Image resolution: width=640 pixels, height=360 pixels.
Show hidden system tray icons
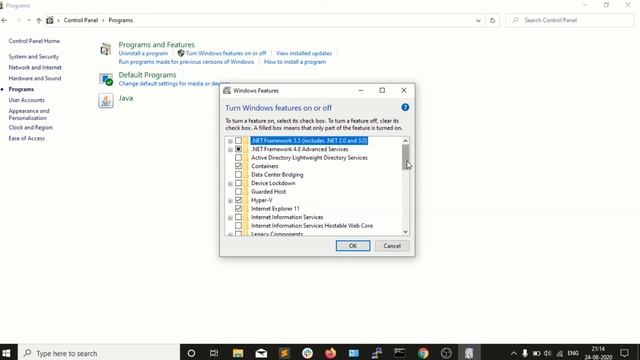coord(513,353)
